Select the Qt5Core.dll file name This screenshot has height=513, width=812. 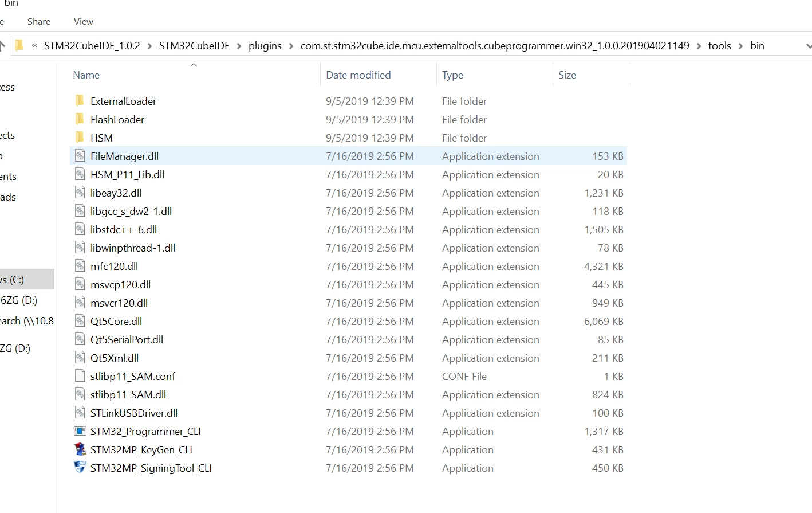[x=116, y=321]
